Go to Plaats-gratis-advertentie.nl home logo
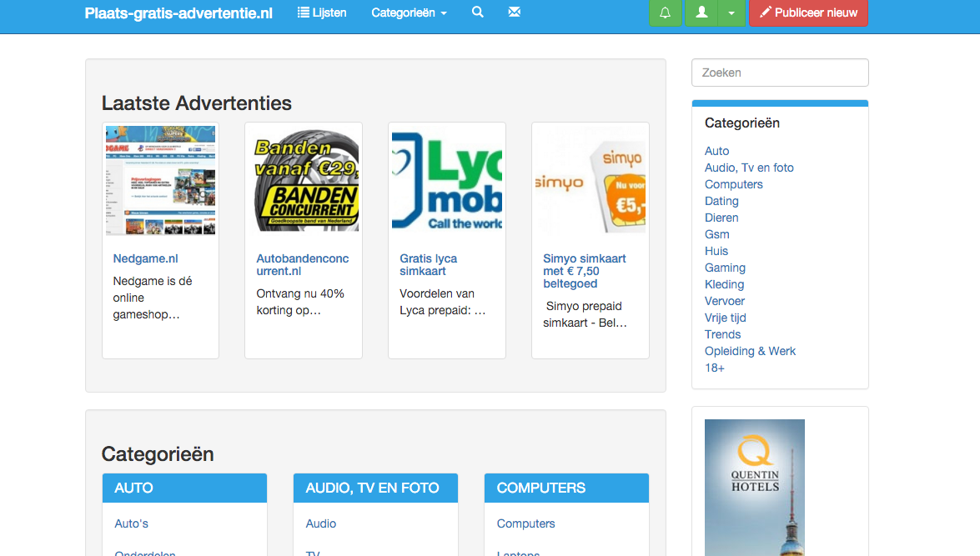980x556 pixels. point(178,13)
